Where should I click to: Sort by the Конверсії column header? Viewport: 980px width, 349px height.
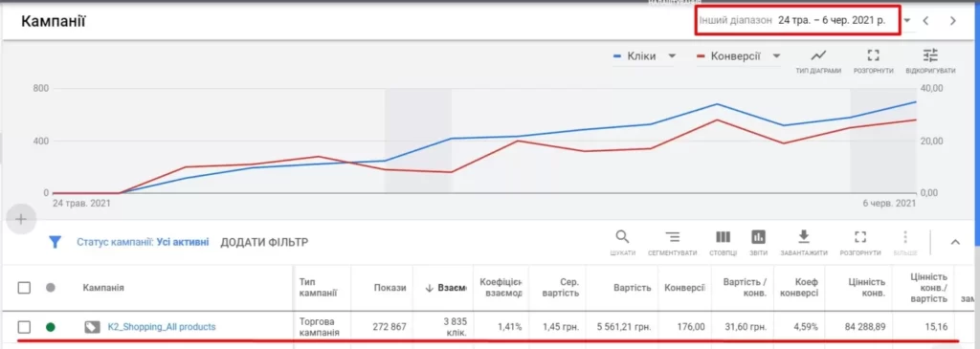click(685, 288)
